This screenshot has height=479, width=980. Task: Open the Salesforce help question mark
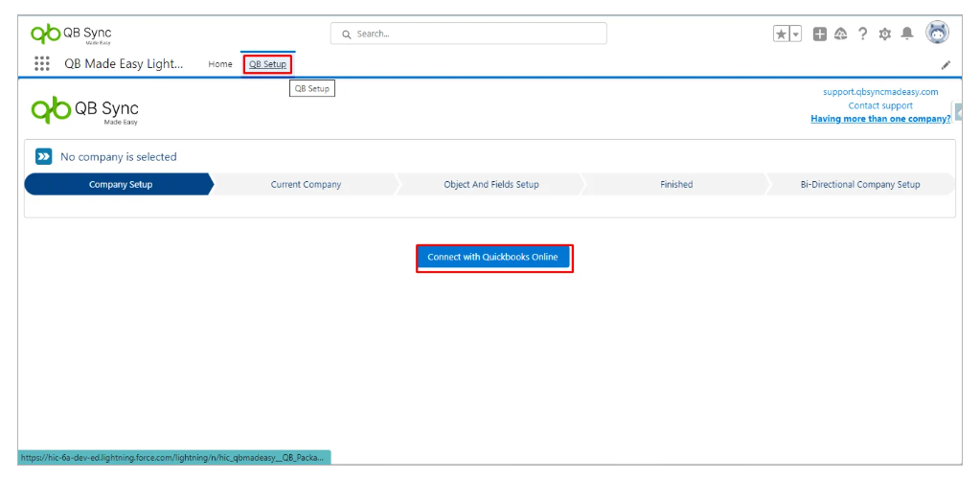[x=862, y=34]
